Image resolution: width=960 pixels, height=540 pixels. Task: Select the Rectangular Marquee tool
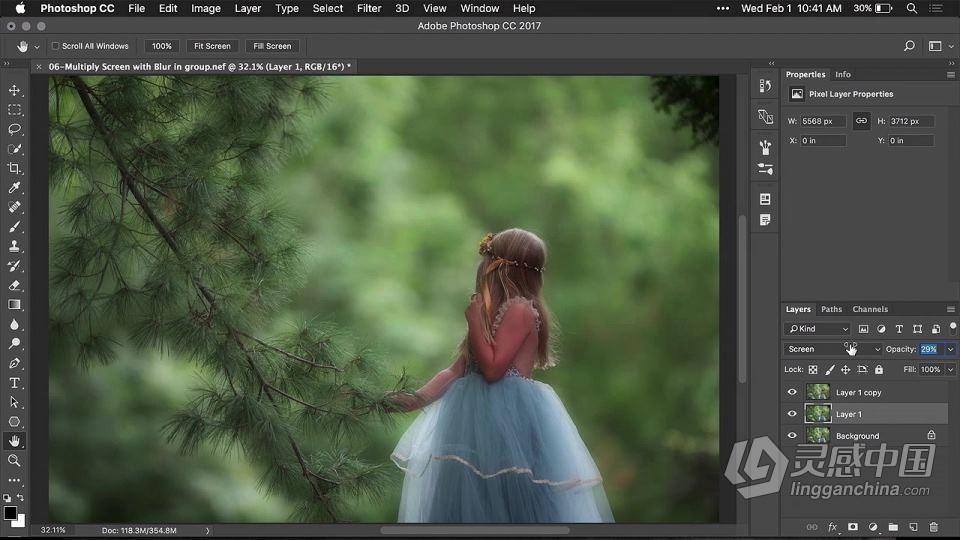[x=14, y=110]
